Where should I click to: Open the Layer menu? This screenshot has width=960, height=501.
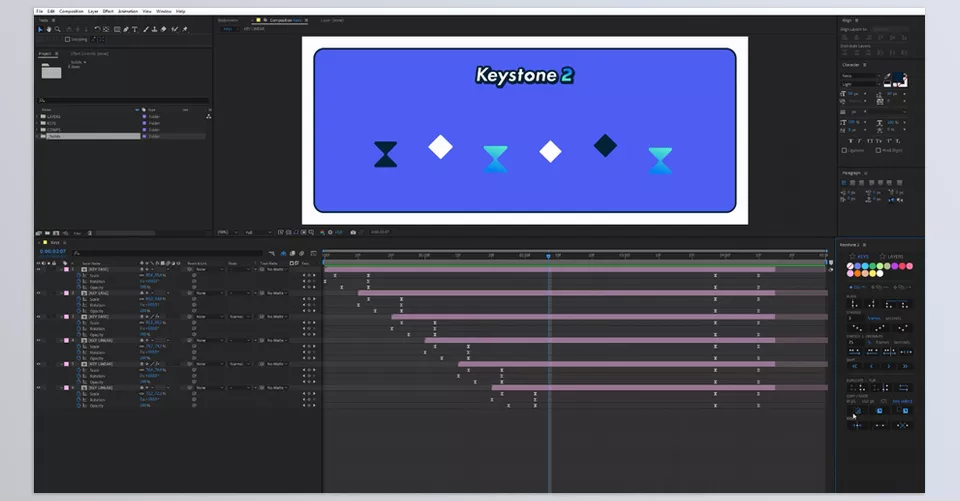click(x=93, y=11)
